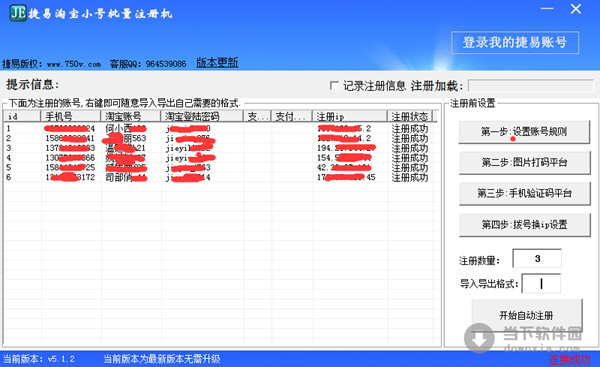Sort by the id column header
The width and height of the screenshot is (600, 367).
[x=22, y=116]
